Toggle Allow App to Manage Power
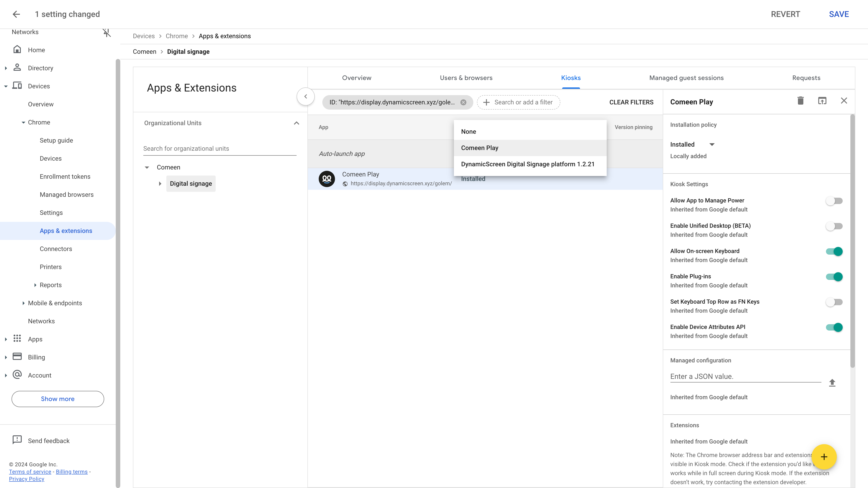This screenshot has width=868, height=488. click(x=834, y=201)
